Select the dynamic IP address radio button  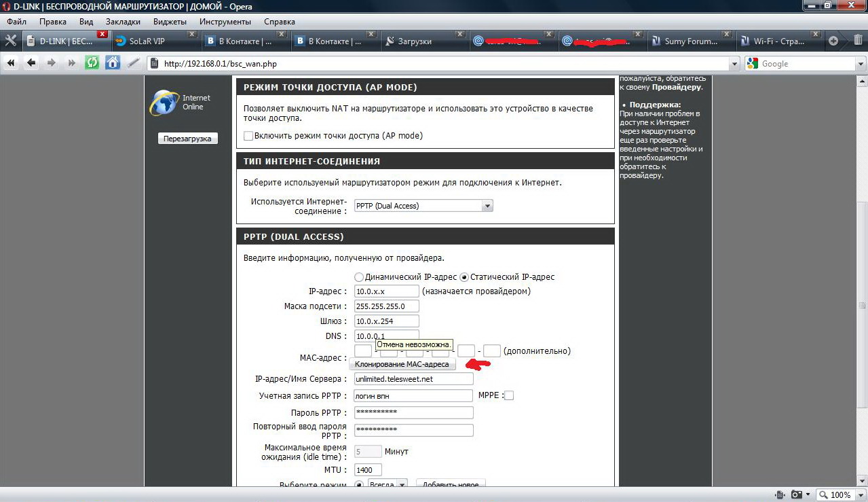pos(359,277)
